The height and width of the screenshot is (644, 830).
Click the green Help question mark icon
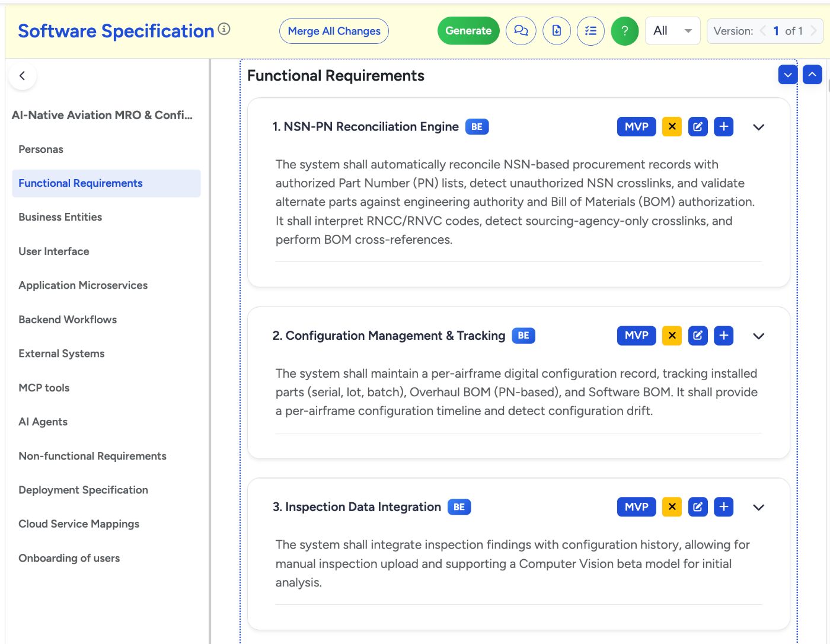coord(625,30)
